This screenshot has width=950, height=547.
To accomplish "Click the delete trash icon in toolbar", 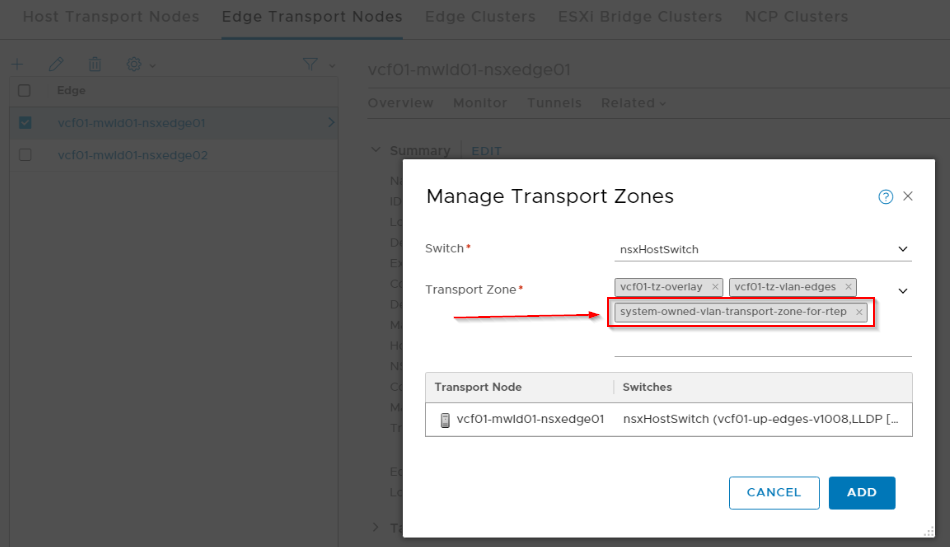I will pos(95,64).
